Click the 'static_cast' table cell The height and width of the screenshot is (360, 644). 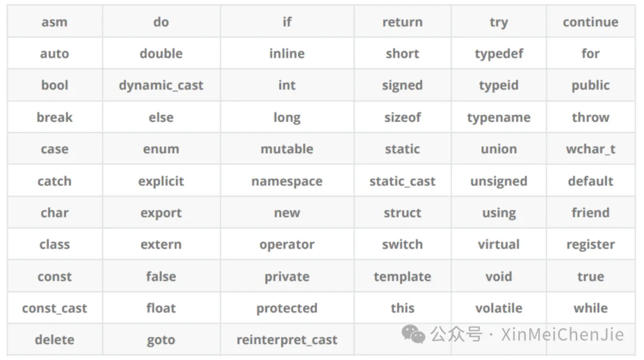point(402,181)
